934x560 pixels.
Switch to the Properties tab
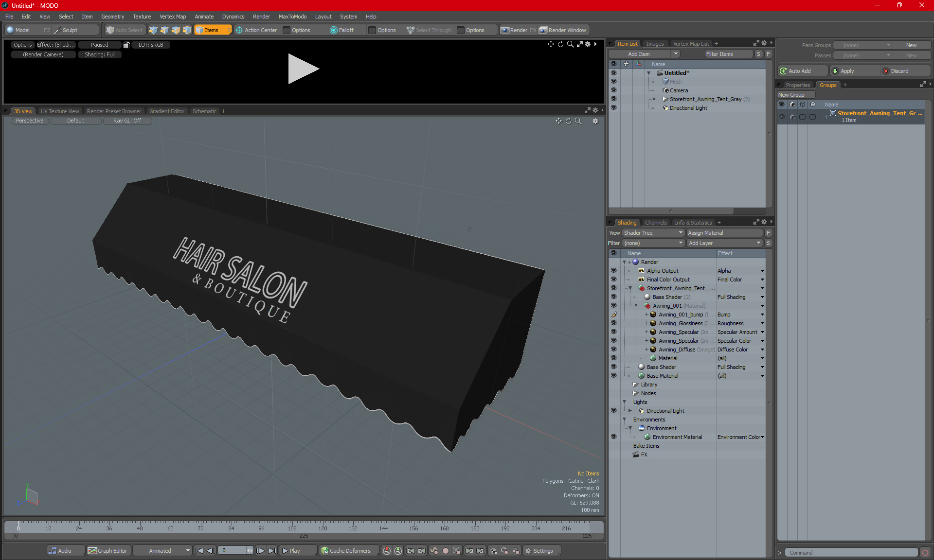[798, 85]
